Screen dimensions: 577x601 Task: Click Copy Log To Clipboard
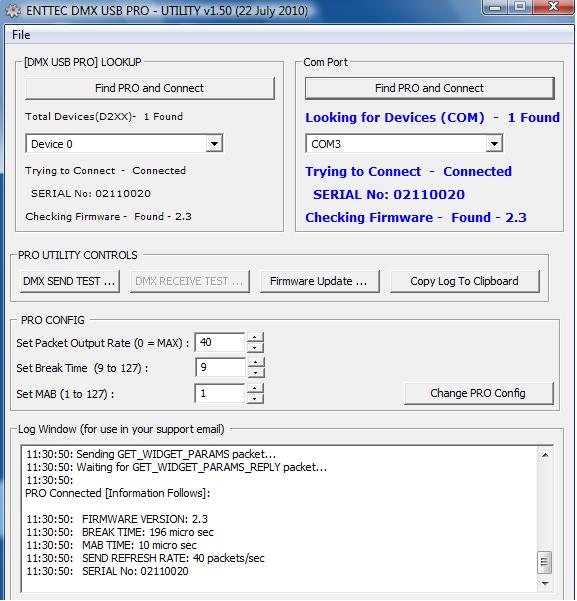click(x=464, y=281)
